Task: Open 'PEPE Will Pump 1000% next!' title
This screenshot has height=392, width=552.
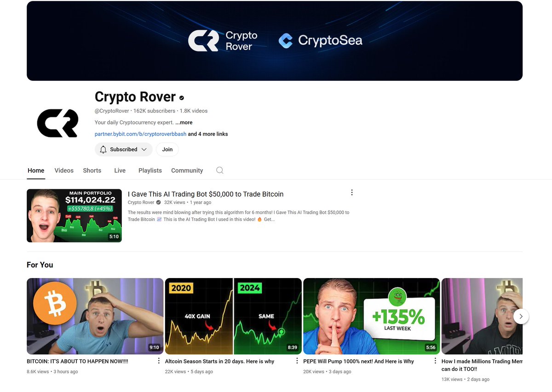Action: click(358, 362)
